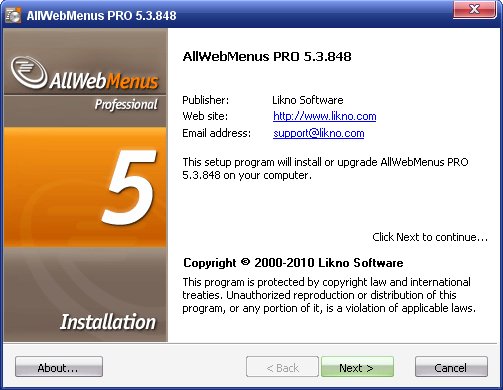Image resolution: width=503 pixels, height=390 pixels.
Task: Go to the next setup step
Action: [x=357, y=367]
